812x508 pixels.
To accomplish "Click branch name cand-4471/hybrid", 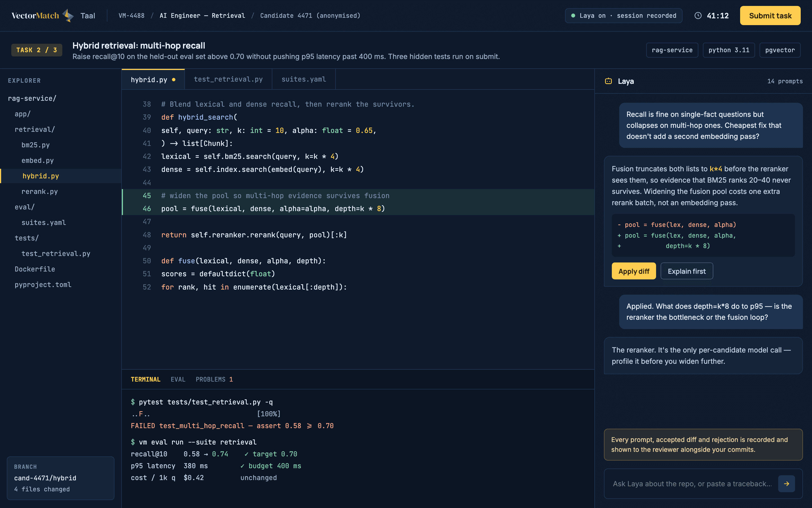I will [x=45, y=478].
